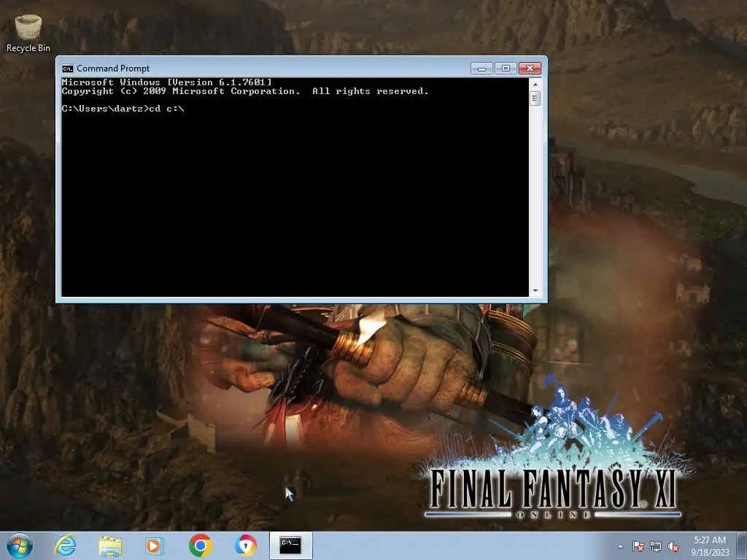
Task: Open Command Prompt title bar system icon
Action: pos(68,69)
